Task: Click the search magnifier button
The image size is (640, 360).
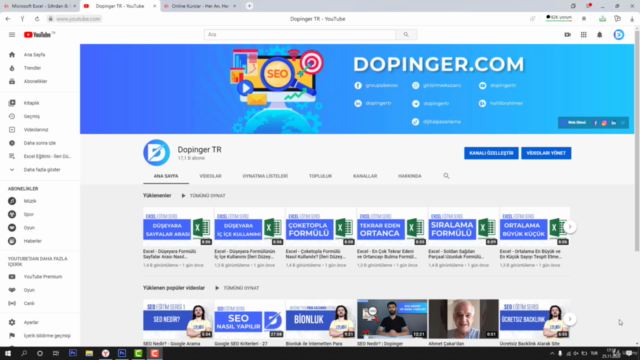Action: click(x=406, y=35)
